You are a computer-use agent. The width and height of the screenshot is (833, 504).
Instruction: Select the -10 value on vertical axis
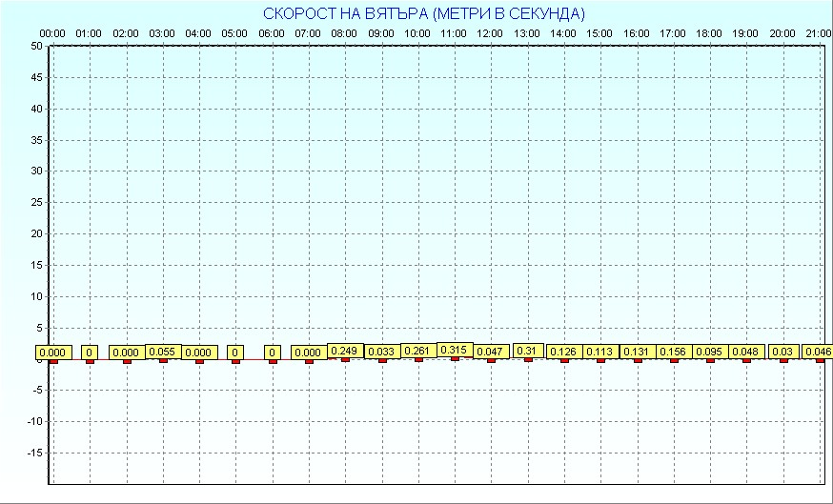click(34, 421)
